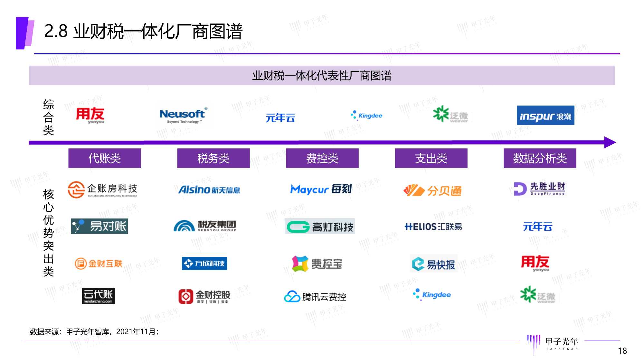644x362 pixels.
Task: Click the Yonyou logo under 数据分析类
Action: point(535,264)
